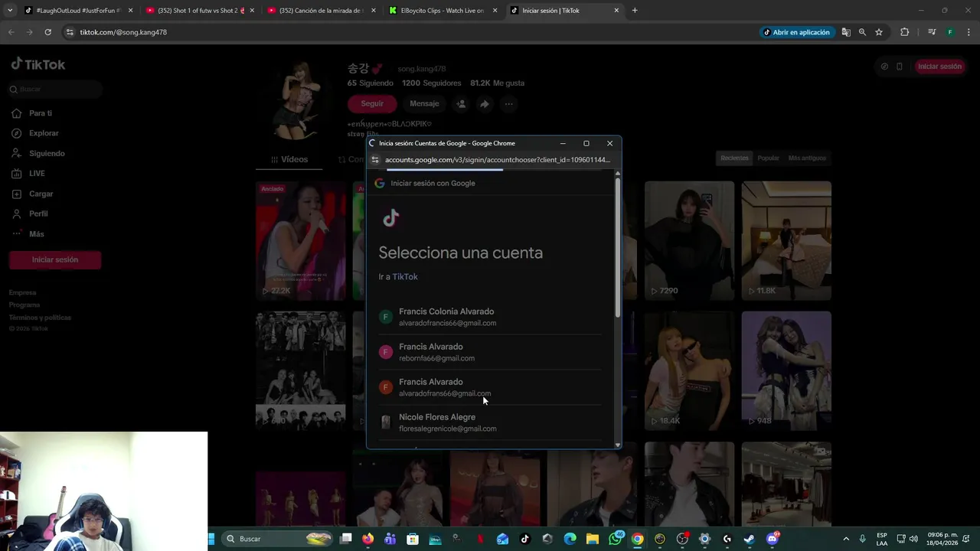The height and width of the screenshot is (551, 980).
Task: Open Perfil in TikTok sidebar
Action: coord(38,214)
